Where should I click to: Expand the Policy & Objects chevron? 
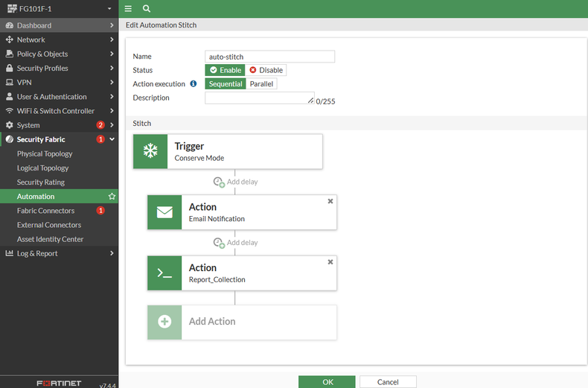(112, 54)
